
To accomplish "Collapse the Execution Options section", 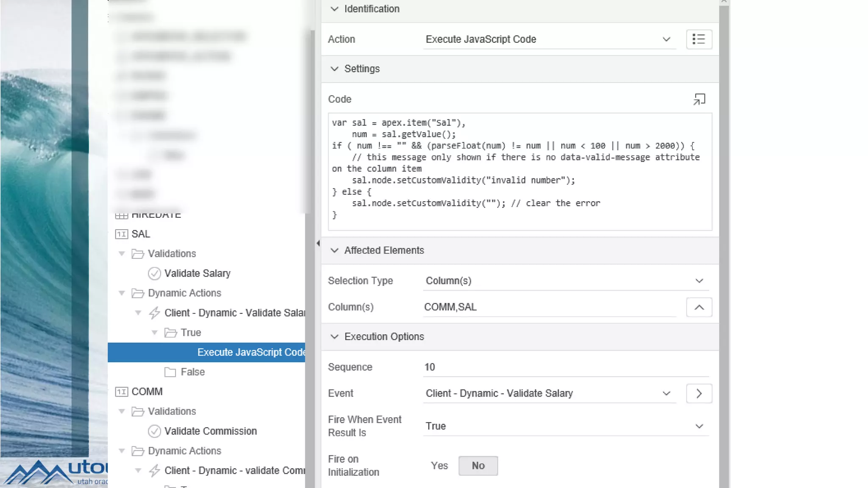I will pos(334,337).
